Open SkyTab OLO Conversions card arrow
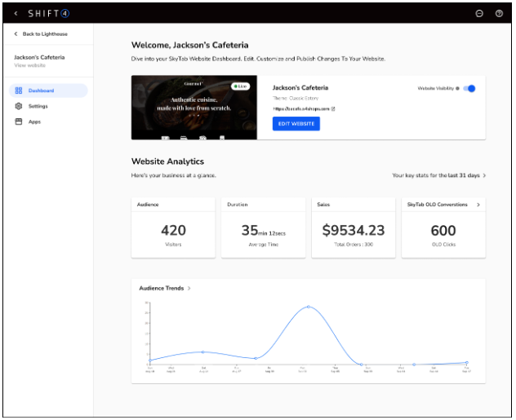This screenshot has width=516, height=420. (x=478, y=205)
